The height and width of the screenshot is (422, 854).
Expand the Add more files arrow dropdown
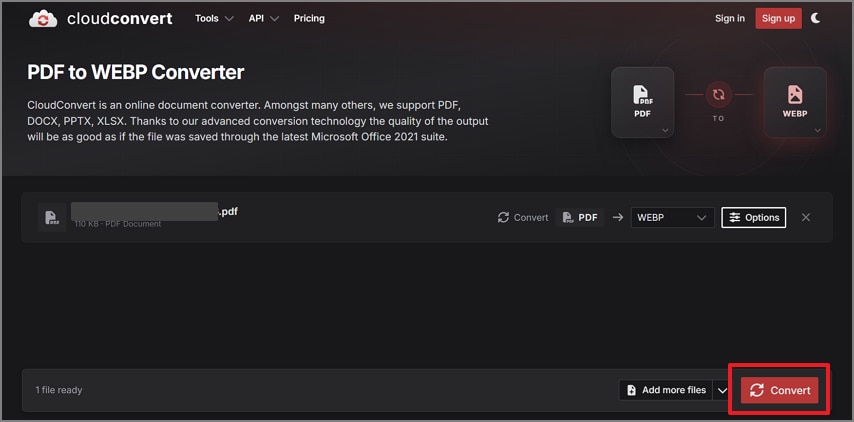(x=722, y=390)
